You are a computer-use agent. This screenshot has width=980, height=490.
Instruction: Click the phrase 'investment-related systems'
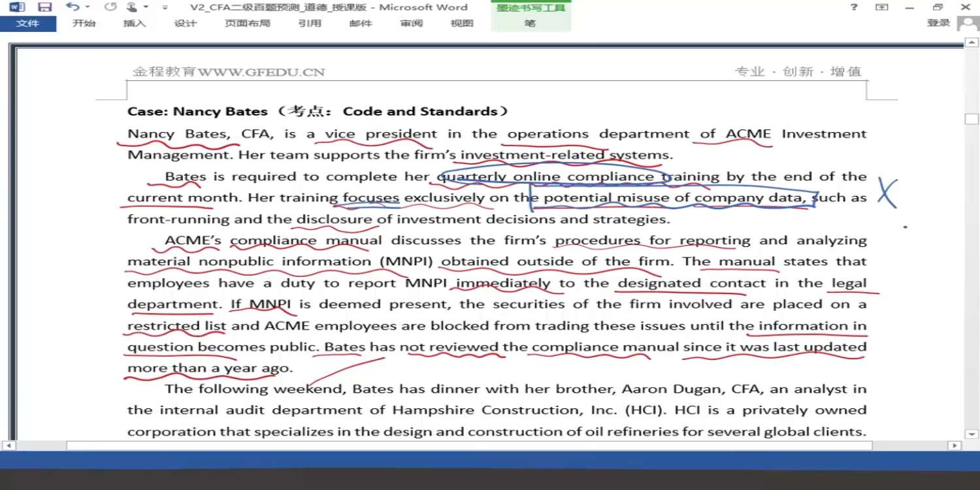pyautogui.click(x=566, y=155)
